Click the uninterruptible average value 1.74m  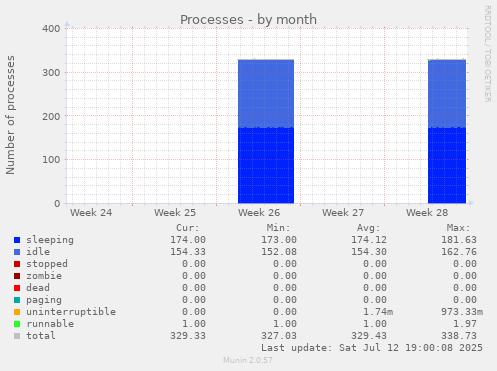[x=378, y=312]
